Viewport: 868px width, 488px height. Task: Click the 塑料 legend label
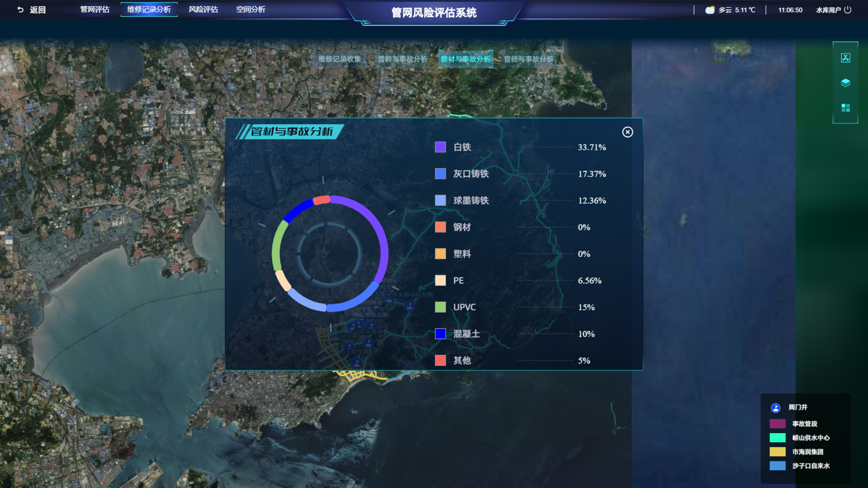point(462,254)
